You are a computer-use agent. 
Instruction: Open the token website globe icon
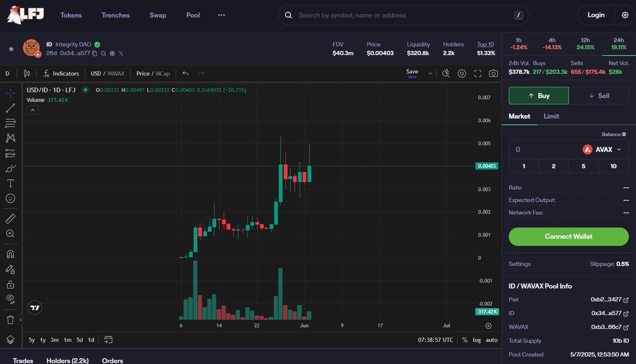pos(112,54)
